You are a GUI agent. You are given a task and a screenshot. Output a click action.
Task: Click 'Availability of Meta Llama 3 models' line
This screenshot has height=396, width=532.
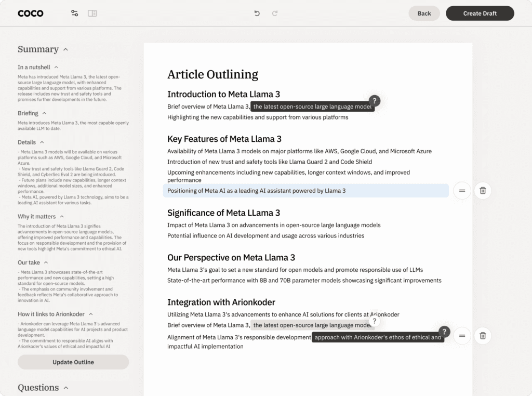pyautogui.click(x=300, y=151)
